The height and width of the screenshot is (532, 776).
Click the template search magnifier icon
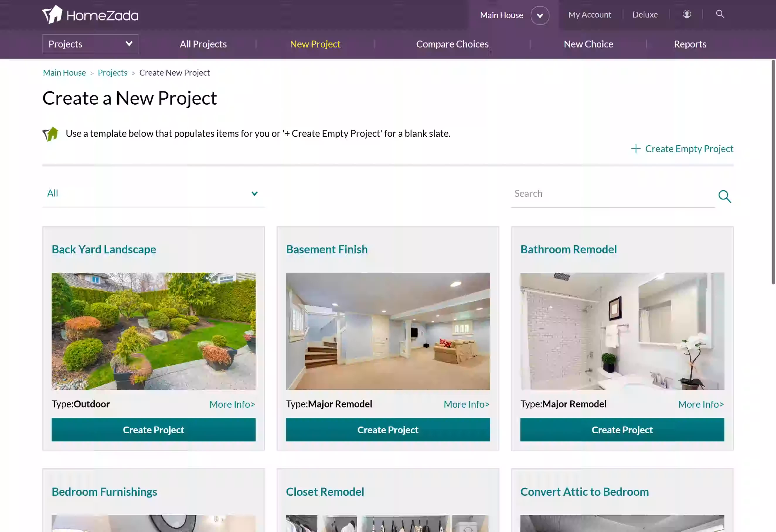tap(725, 196)
